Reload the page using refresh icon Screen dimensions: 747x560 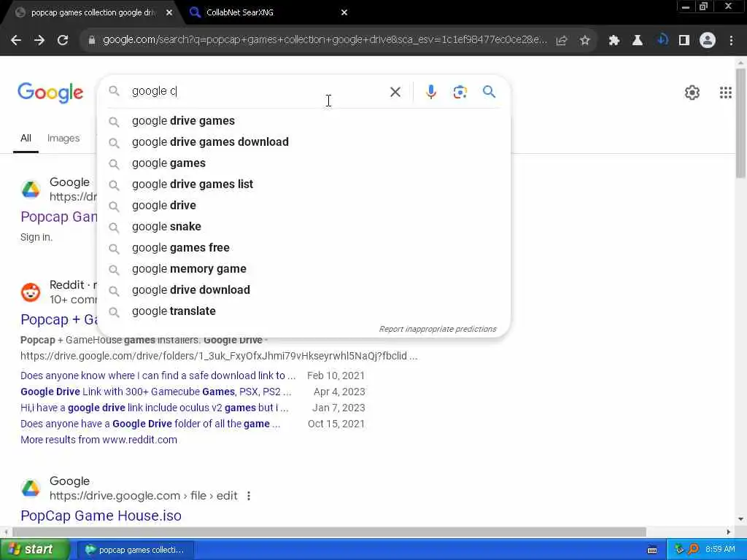point(63,41)
